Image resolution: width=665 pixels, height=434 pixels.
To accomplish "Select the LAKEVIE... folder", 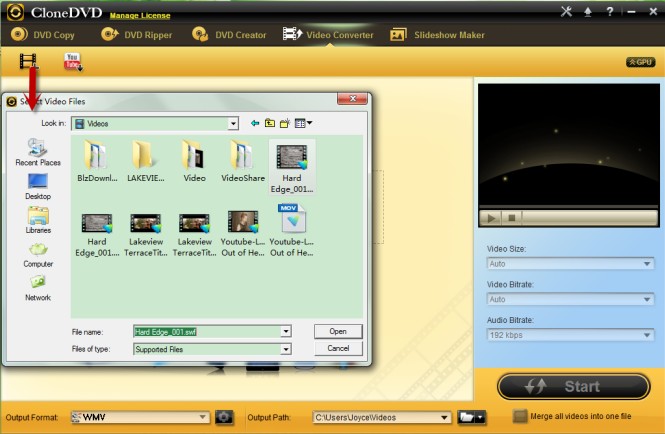I will coord(145,161).
